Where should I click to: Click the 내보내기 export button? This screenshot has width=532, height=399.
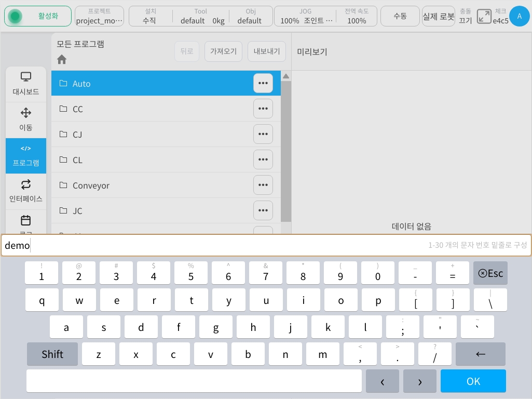click(x=267, y=51)
